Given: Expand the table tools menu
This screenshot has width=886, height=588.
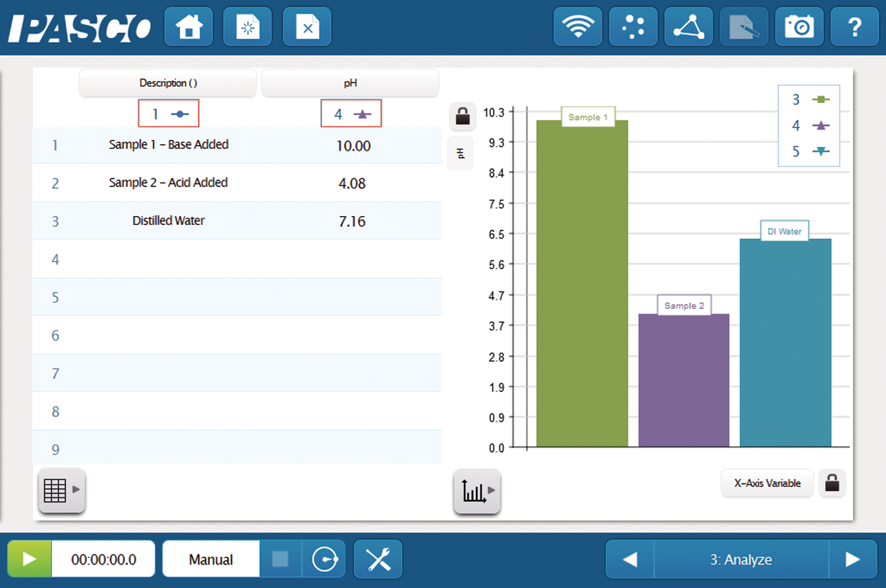Looking at the screenshot, I should click(x=62, y=490).
